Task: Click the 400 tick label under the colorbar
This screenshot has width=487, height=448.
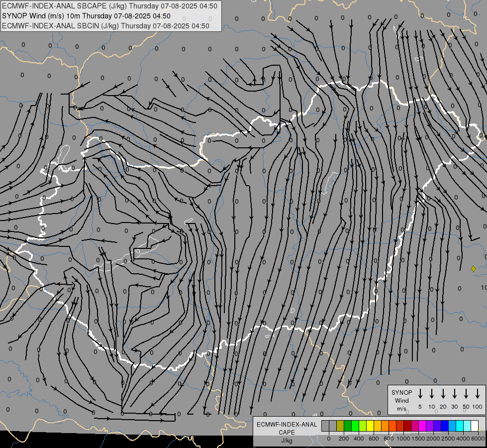Action: click(x=359, y=439)
